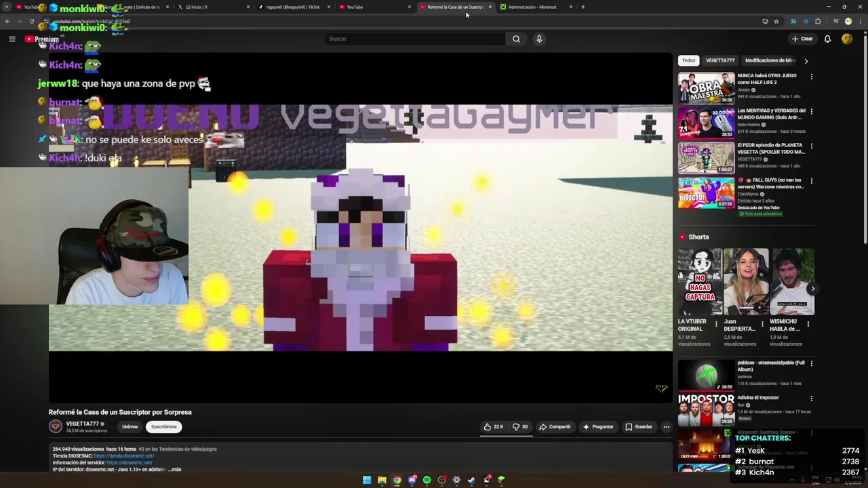The image size is (868, 488).
Task: Open the account avatar menu
Action: (x=847, y=39)
